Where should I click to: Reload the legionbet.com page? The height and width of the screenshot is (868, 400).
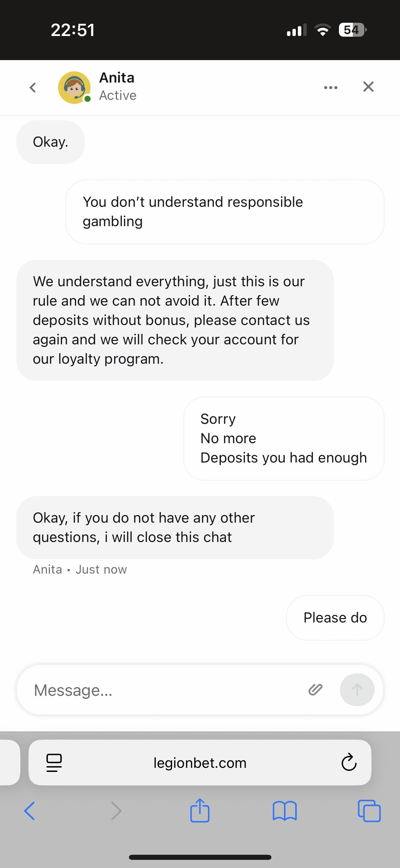pyautogui.click(x=349, y=763)
